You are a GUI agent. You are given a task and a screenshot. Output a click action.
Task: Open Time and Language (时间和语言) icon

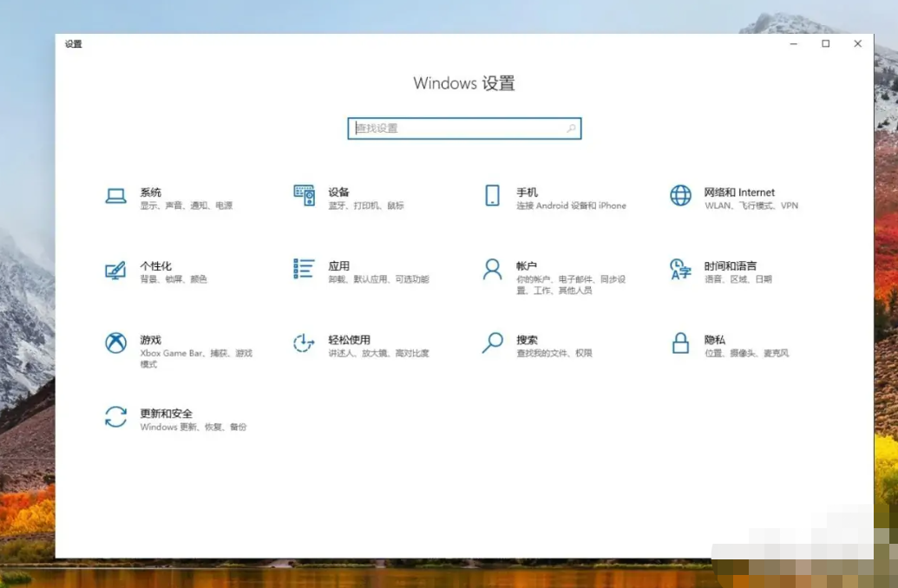[x=680, y=270]
